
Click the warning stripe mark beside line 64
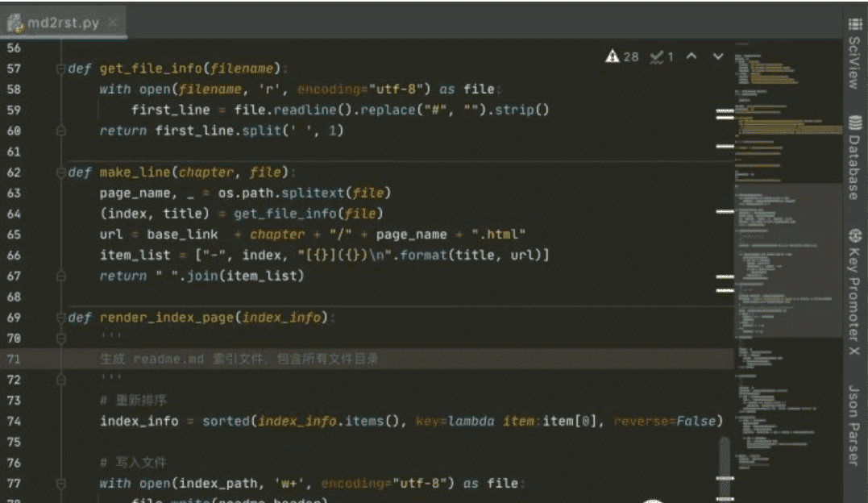pos(725,212)
